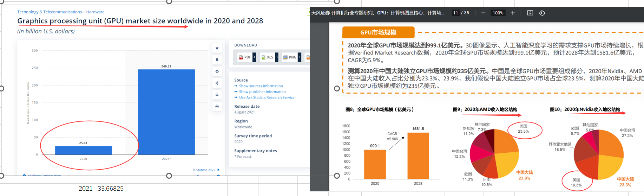644x196 pixels.
Task: Select the spreadsheet cell containing 2021
Action: click(x=79, y=189)
